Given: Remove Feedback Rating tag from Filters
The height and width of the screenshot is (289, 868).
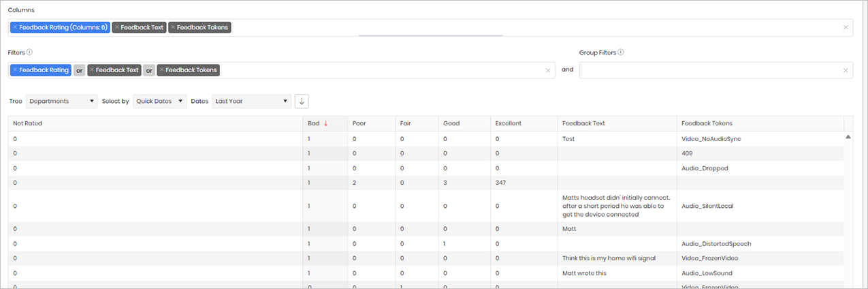Looking at the screenshot, I should (x=15, y=70).
